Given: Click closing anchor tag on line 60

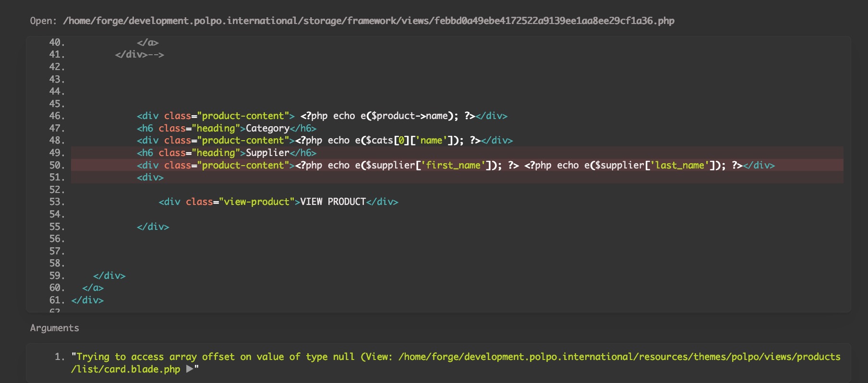Looking at the screenshot, I should coord(93,287).
